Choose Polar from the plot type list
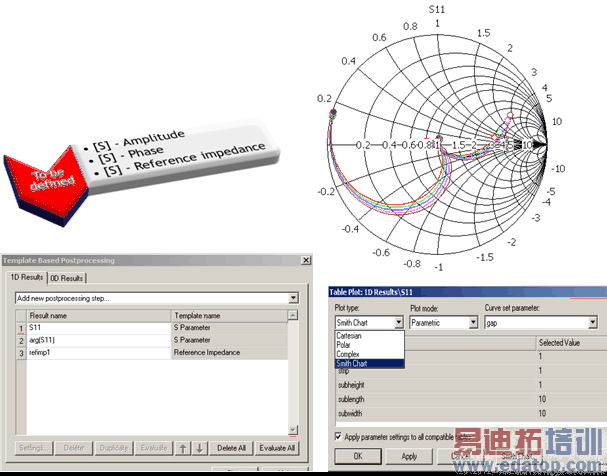 (369, 345)
